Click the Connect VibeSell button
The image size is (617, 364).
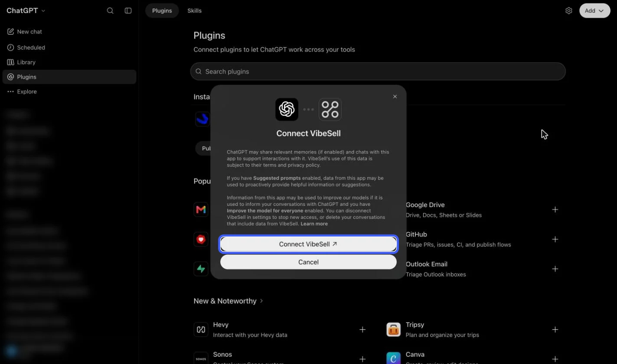tap(308, 244)
